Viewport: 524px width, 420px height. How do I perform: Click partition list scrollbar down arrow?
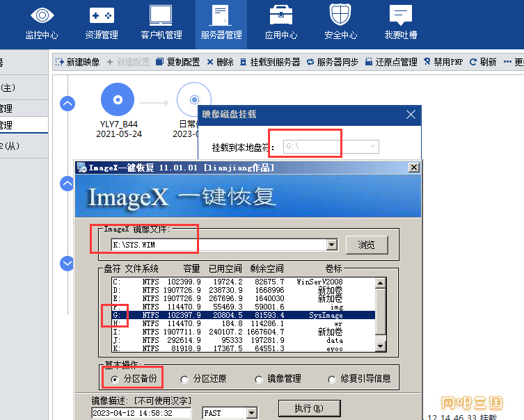pyautogui.click(x=381, y=346)
